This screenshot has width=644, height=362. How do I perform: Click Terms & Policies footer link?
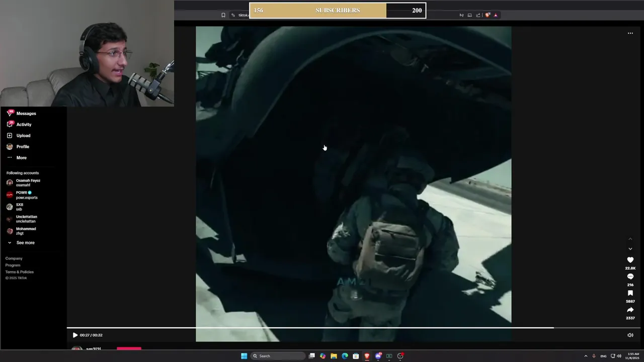(20, 272)
